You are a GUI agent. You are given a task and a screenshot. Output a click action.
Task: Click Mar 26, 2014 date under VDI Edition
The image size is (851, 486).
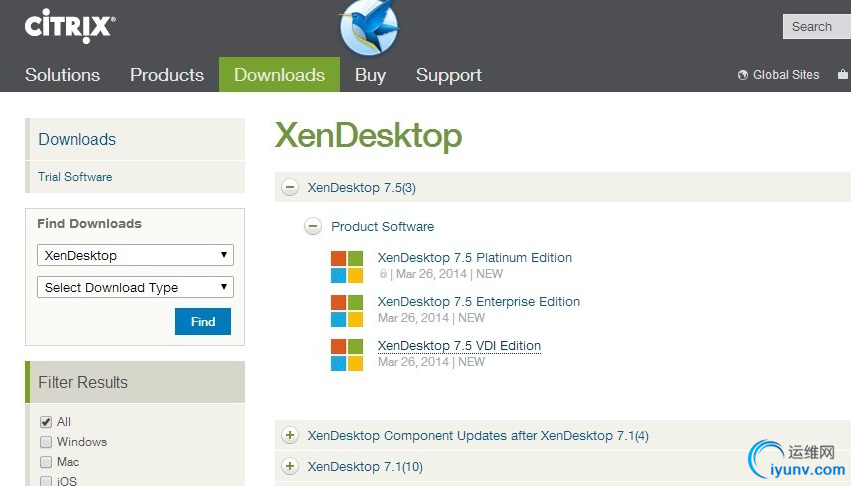click(413, 362)
